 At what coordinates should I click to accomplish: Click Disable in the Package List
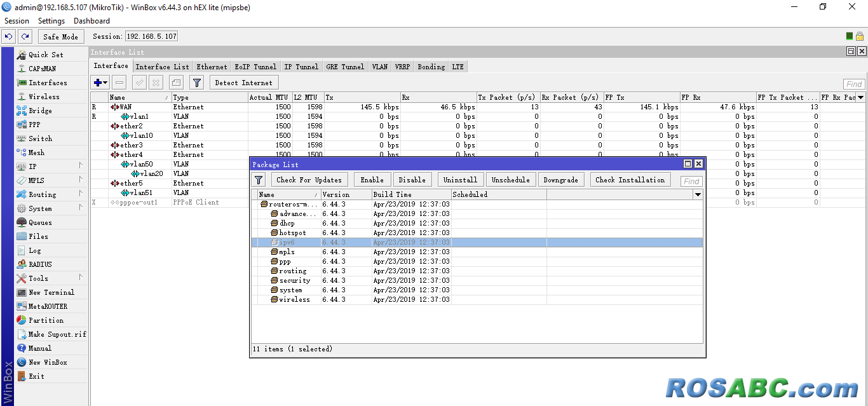[412, 180]
